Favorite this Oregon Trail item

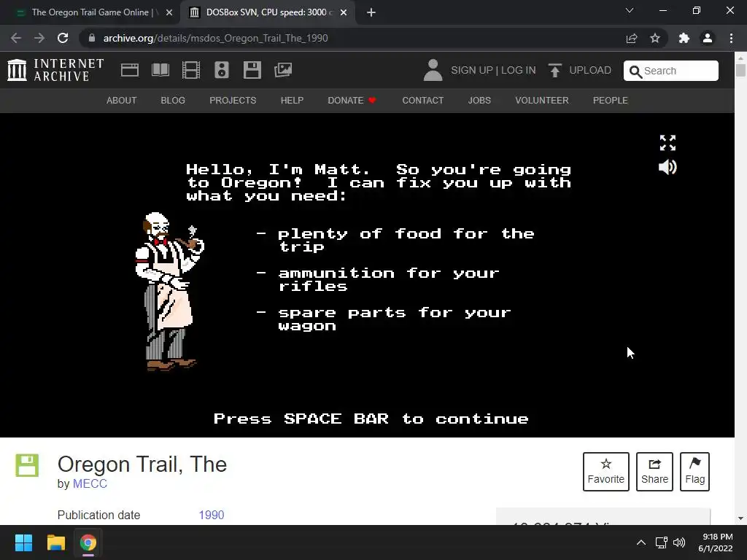pos(605,472)
